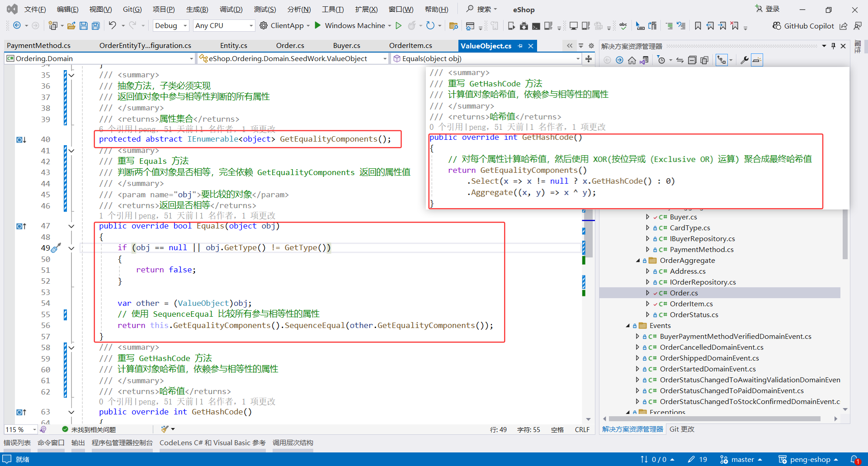The width and height of the screenshot is (868, 466).
Task: Clear all bookmarks icon
Action: tap(735, 26)
